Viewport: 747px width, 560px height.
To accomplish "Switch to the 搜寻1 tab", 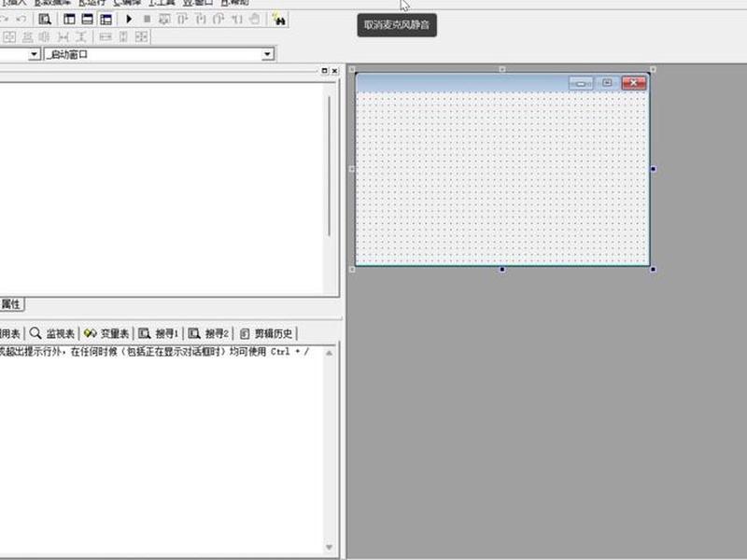I will tap(159, 333).
